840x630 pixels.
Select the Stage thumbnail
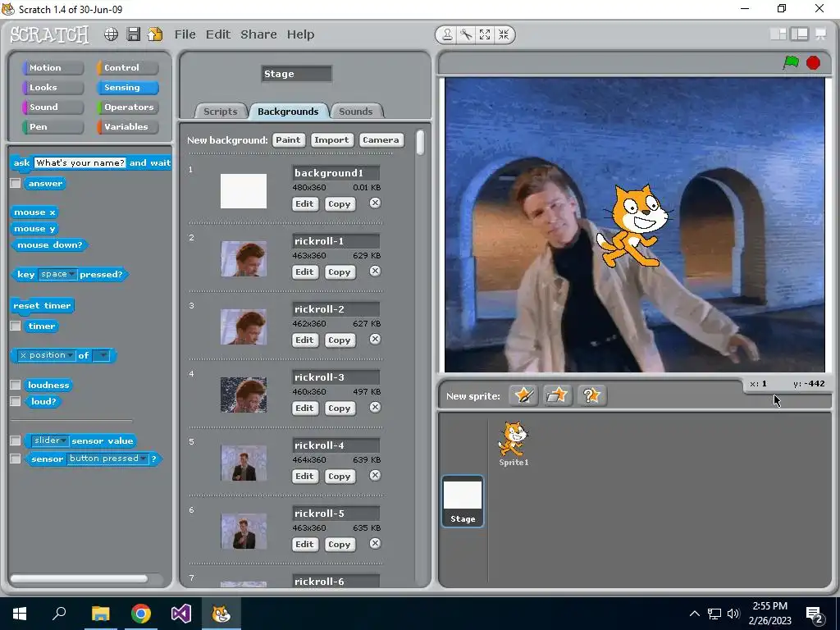point(463,501)
